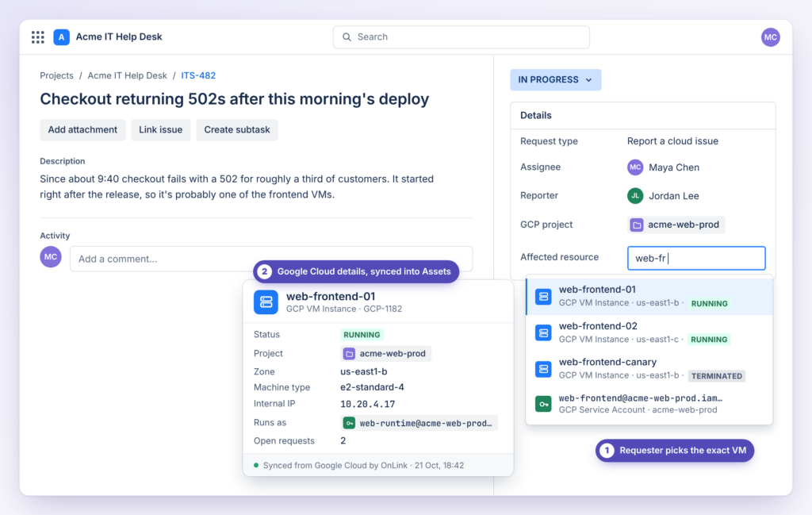Image resolution: width=812 pixels, height=515 pixels.
Task: Click the Acme IT Help Desk logo icon
Action: coord(61,37)
